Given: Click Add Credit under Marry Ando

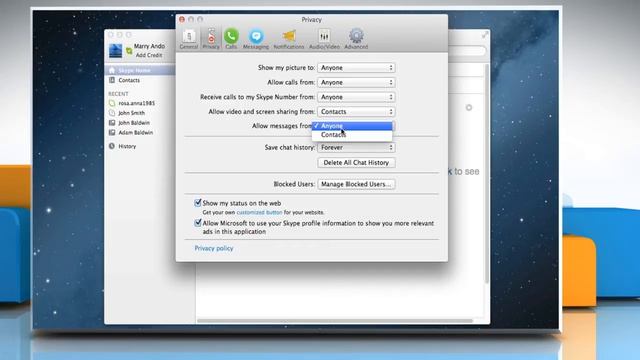Looking at the screenshot, I should (x=149, y=55).
